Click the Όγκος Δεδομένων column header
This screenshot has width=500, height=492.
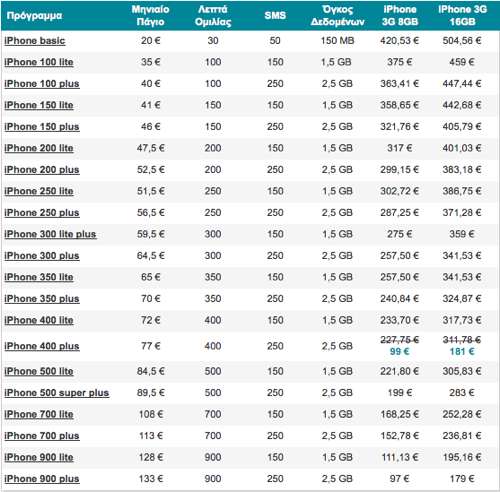(338, 16)
